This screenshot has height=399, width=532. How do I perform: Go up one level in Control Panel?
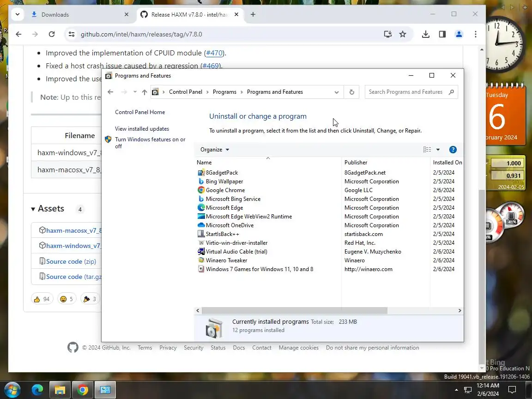(144, 92)
